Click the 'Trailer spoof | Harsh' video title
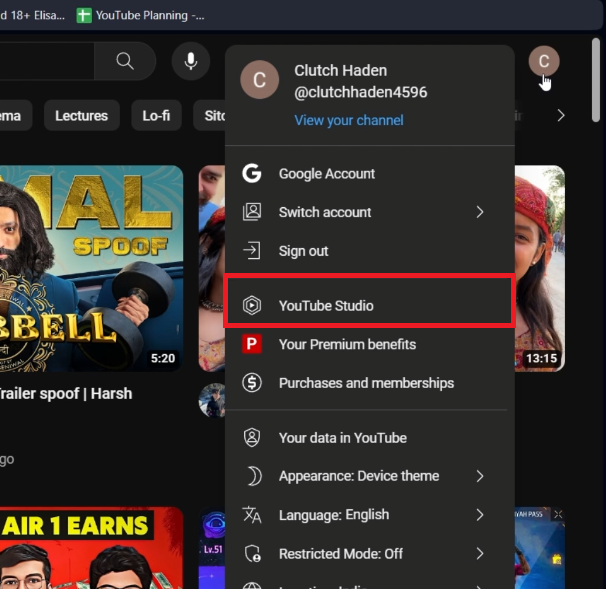 (x=66, y=393)
